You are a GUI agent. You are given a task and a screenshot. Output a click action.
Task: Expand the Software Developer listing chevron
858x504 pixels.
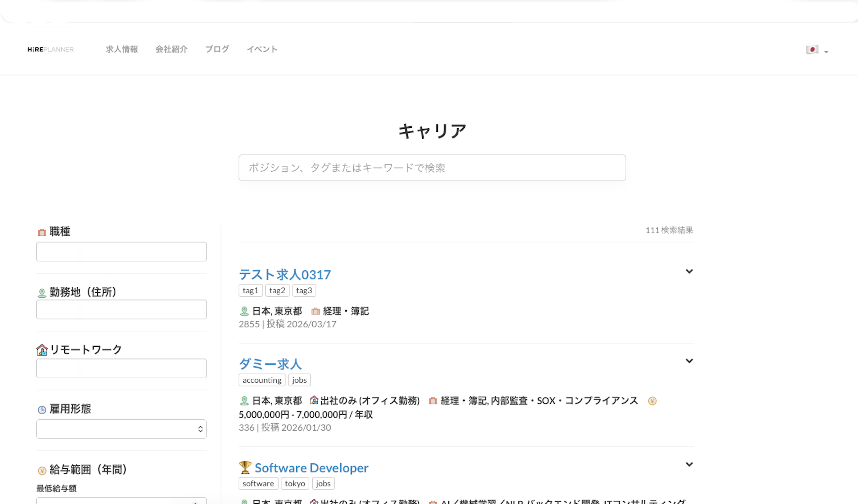(689, 464)
